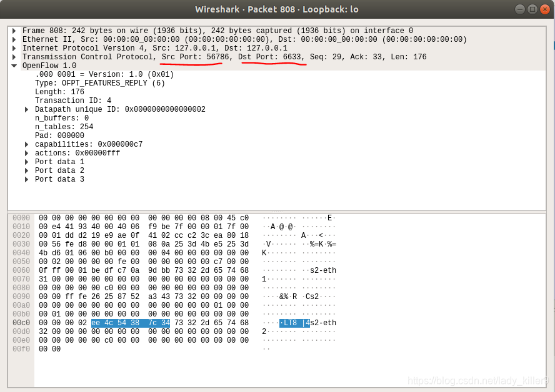Select the Type: OFPT_FEATURES_REPLY line

pyautogui.click(x=100, y=83)
